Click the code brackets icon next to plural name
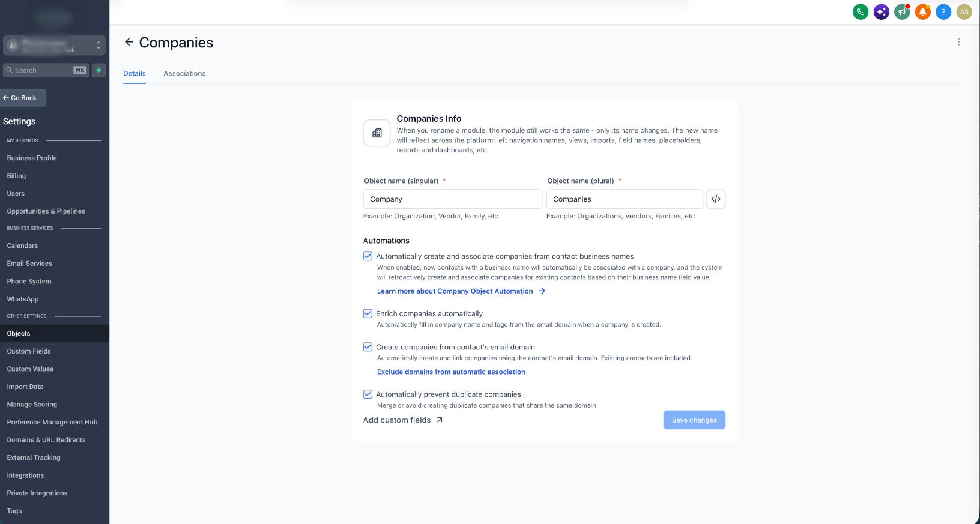The height and width of the screenshot is (524, 980). pos(716,199)
